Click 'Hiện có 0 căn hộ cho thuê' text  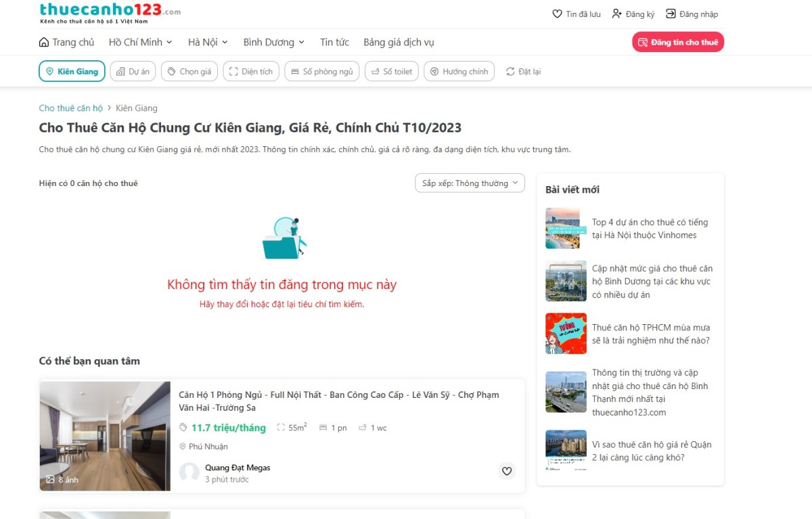point(88,183)
